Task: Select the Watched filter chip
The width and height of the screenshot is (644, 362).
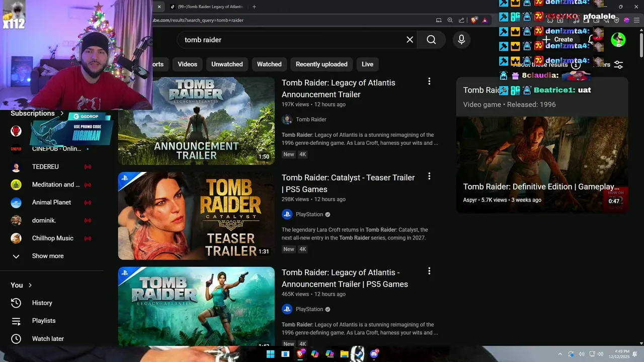Action: 269,64
